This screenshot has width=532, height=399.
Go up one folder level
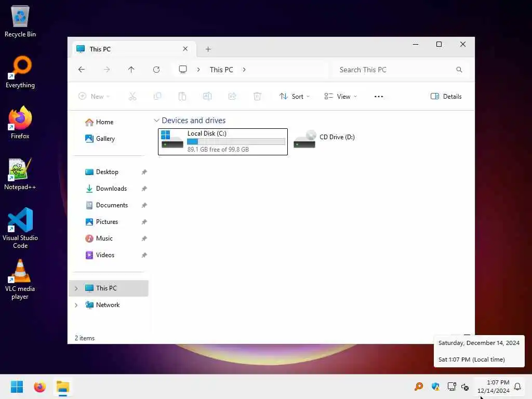[x=131, y=70]
